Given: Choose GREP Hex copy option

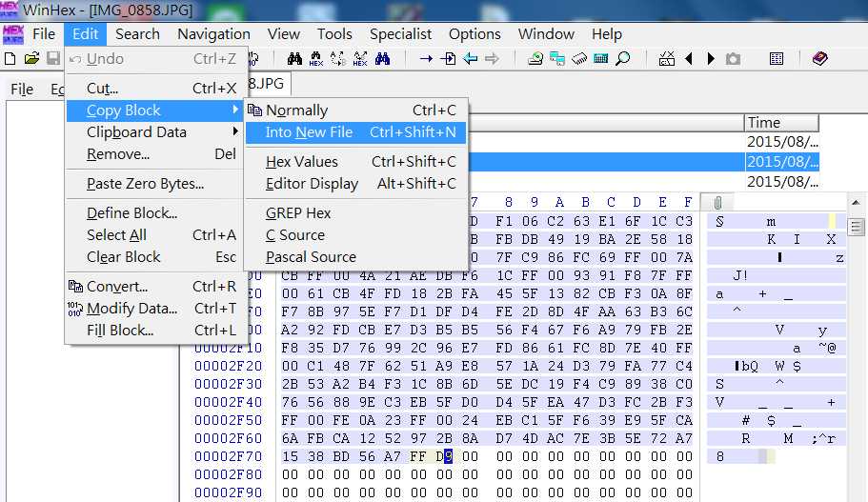Looking at the screenshot, I should [356, 213].
